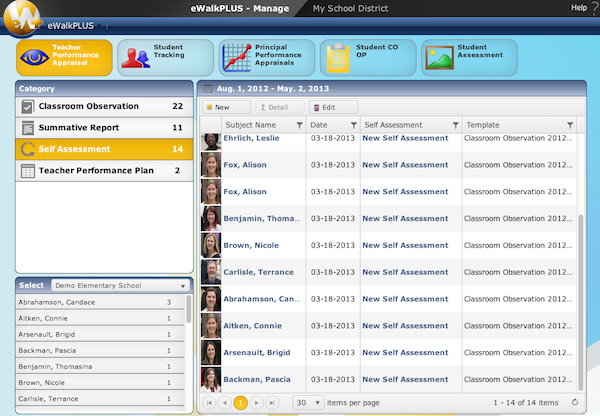
Task: Click photo thumbnail of Backman, Pascia
Action: [x=211, y=379]
